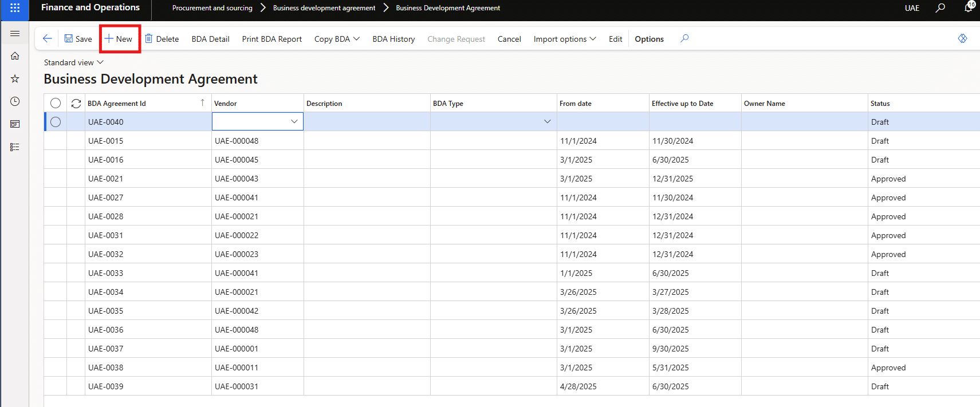Open Workspaces icon in sidebar

15,124
